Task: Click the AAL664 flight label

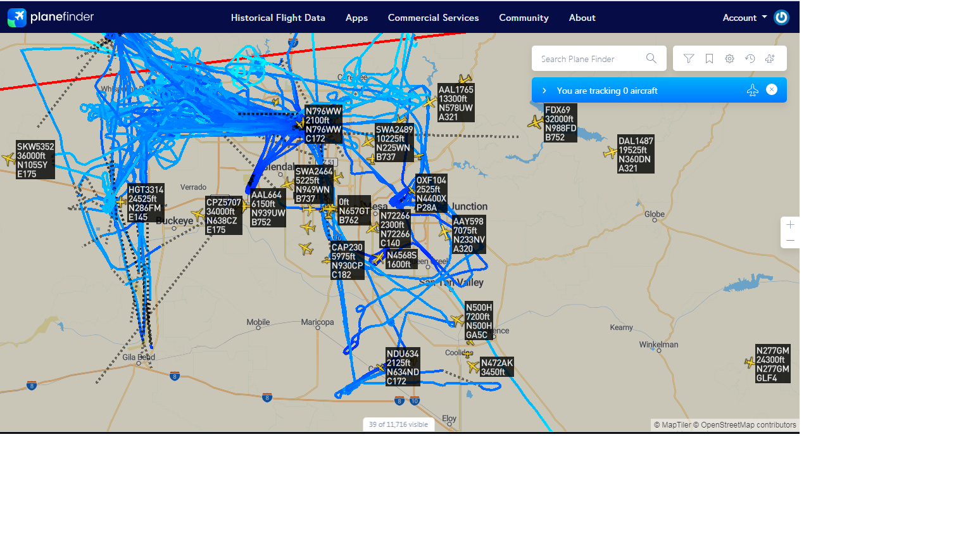Action: pos(268,208)
